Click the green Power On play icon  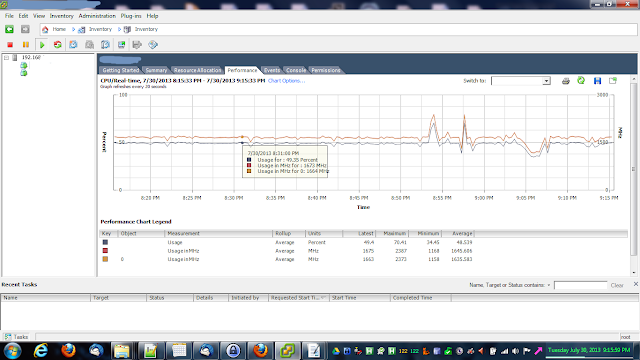[42, 44]
